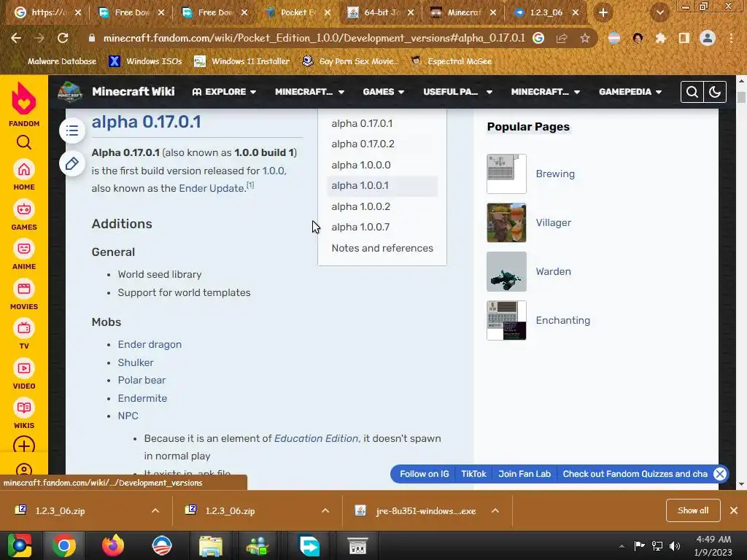Image resolution: width=747 pixels, height=560 pixels.
Task: Close the downloads bar
Action: [x=734, y=510]
